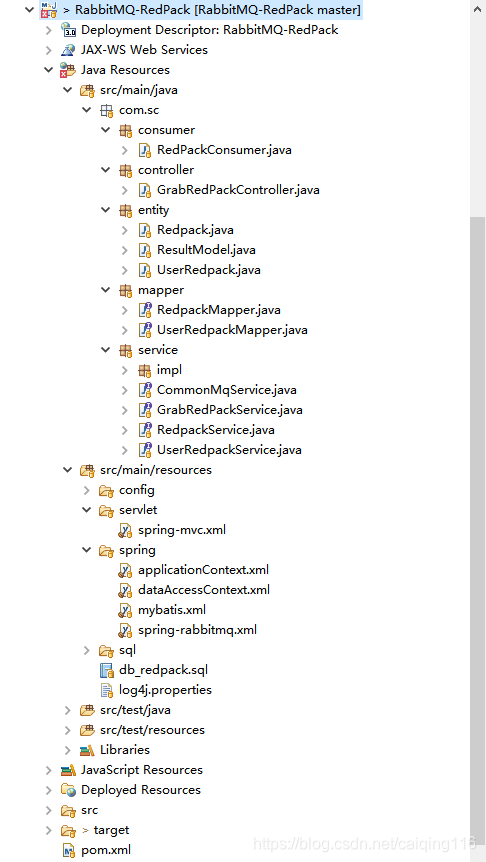Click the spring-mvc.xml file icon
486x862 pixels.
point(125,530)
